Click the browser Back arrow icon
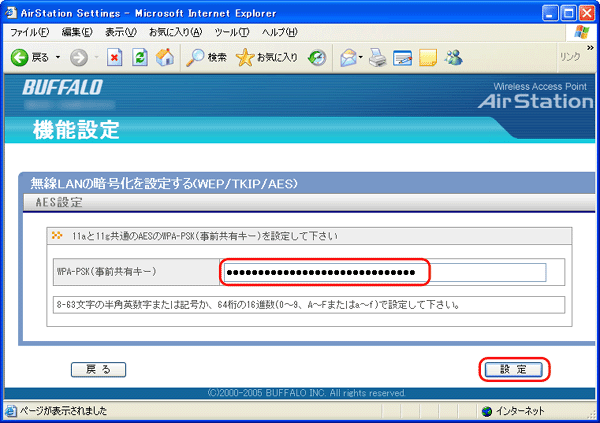Image resolution: width=600 pixels, height=423 pixels. coord(19,57)
